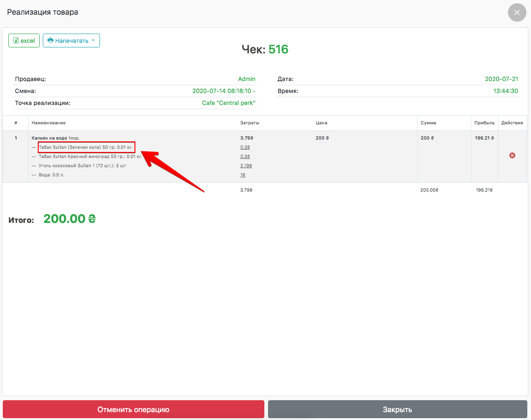
Task: Click the receipt number 516
Action: pyautogui.click(x=278, y=49)
